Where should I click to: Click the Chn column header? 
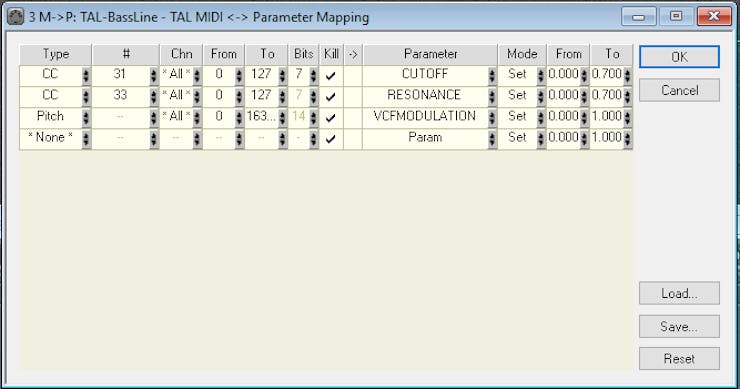pyautogui.click(x=182, y=54)
